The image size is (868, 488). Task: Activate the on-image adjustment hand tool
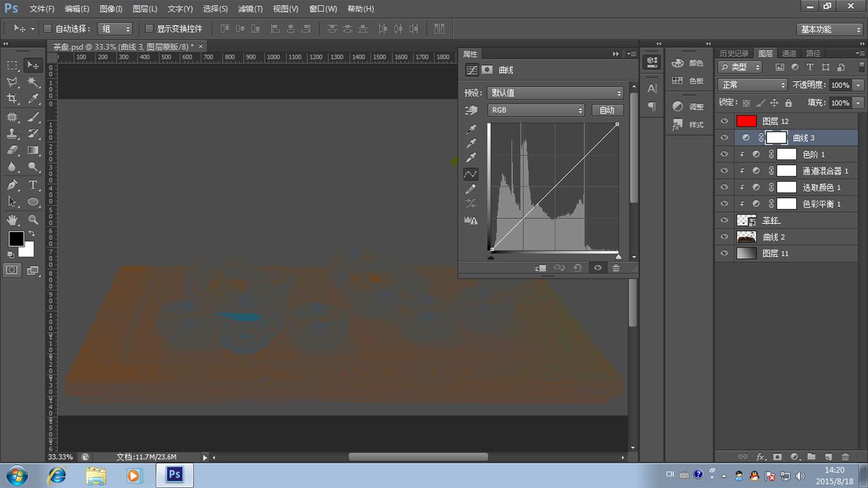coord(471,110)
